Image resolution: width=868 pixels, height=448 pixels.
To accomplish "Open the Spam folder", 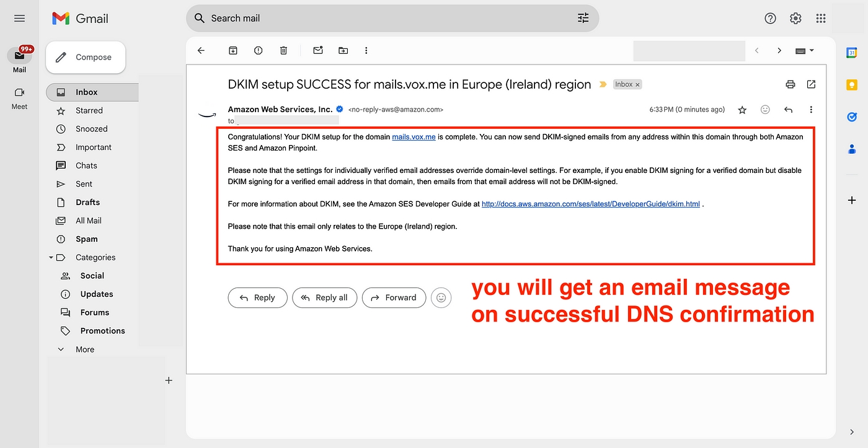I will 92,239.
